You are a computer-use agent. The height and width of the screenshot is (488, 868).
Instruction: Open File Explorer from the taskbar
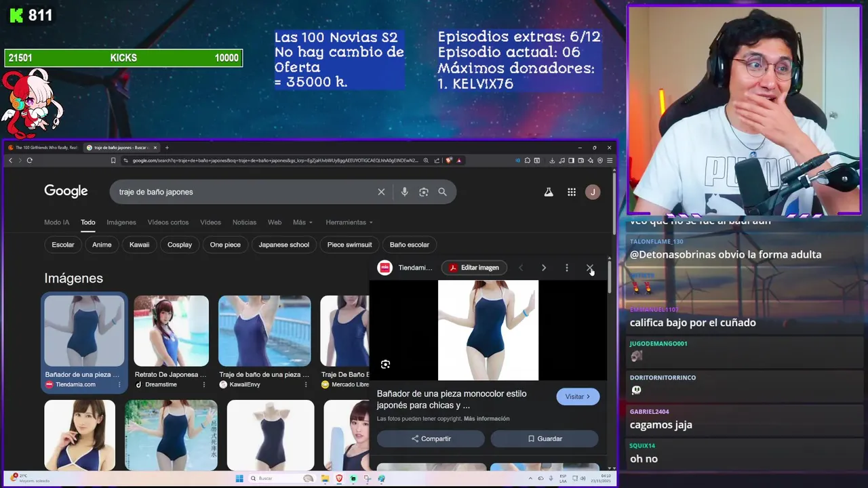(324, 479)
